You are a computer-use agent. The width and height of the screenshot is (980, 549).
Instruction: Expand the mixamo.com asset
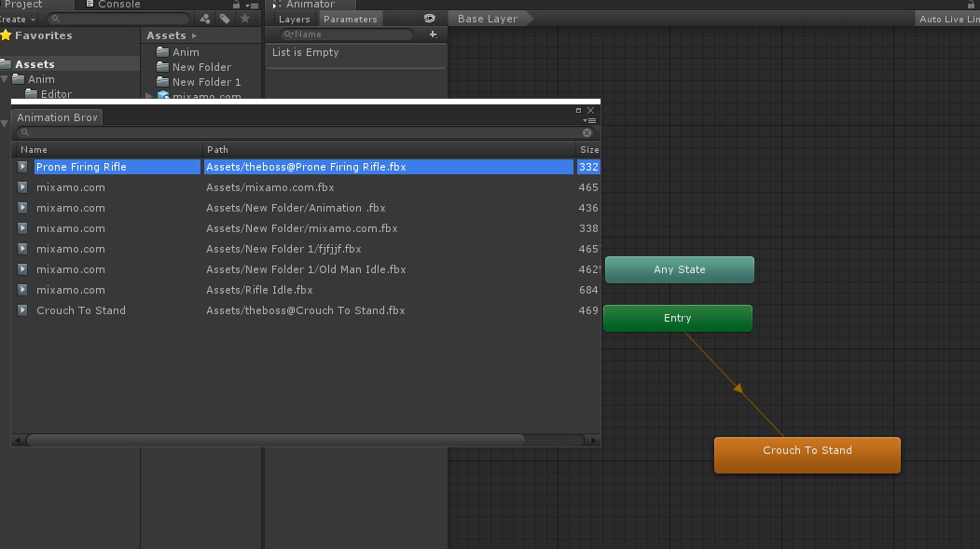point(149,96)
